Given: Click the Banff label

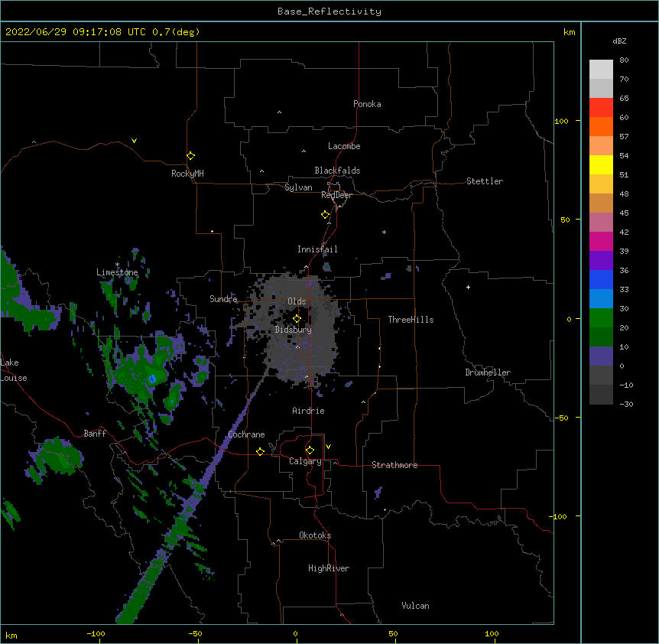Looking at the screenshot, I should point(95,434).
